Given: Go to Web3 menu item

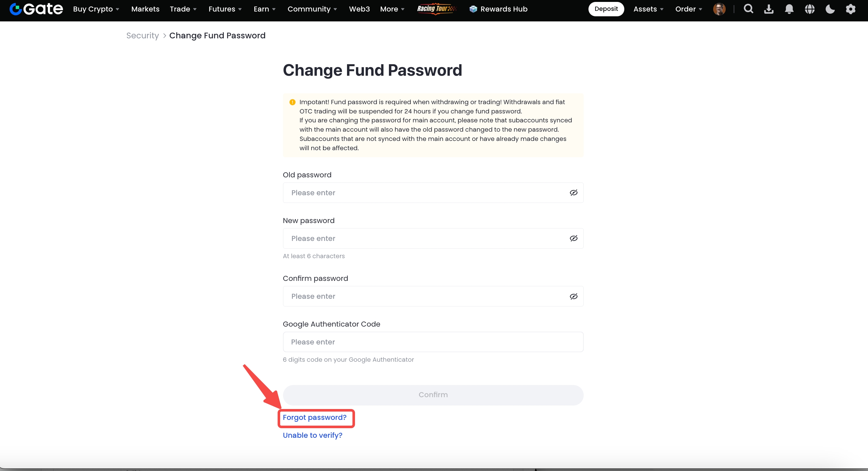Looking at the screenshot, I should pos(359,9).
